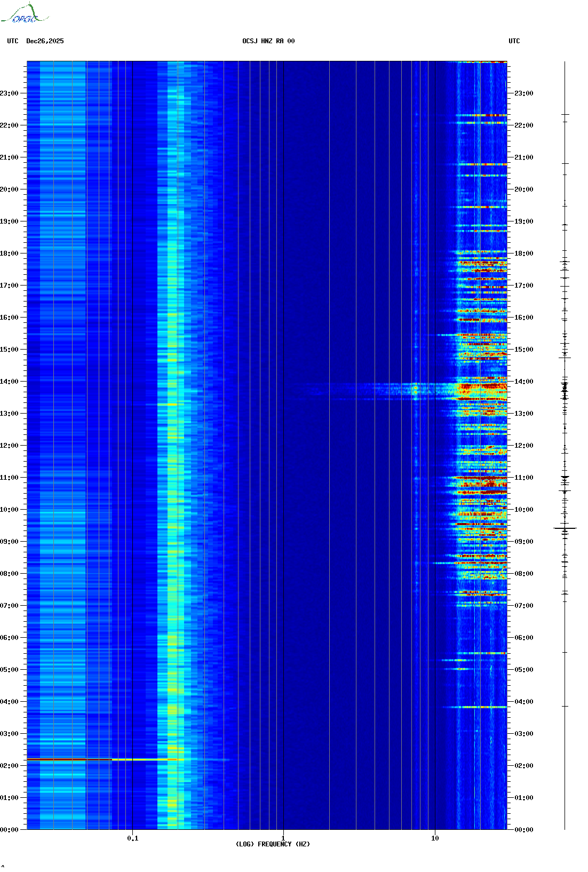Click the 0.1 frequency axis tick label
588x872 pixels.
133,838
